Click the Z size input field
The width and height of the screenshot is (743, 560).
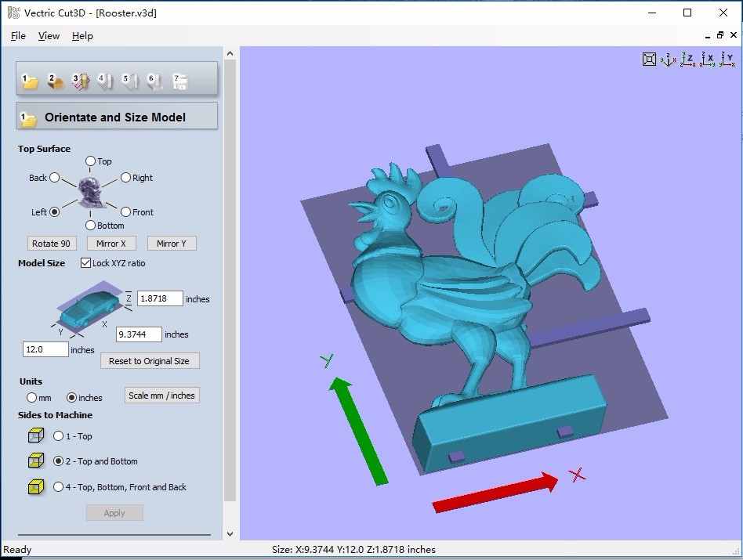[160, 298]
